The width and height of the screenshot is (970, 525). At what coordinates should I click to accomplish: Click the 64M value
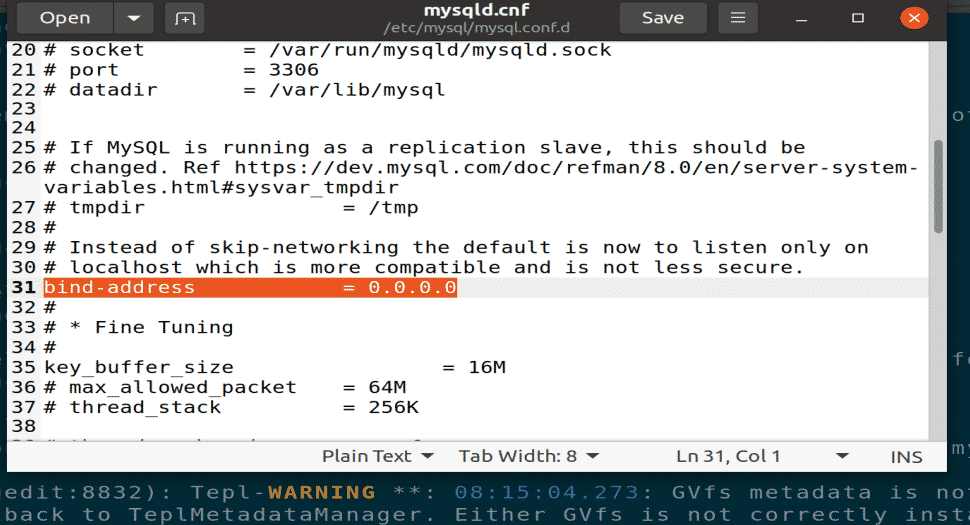[x=387, y=387]
